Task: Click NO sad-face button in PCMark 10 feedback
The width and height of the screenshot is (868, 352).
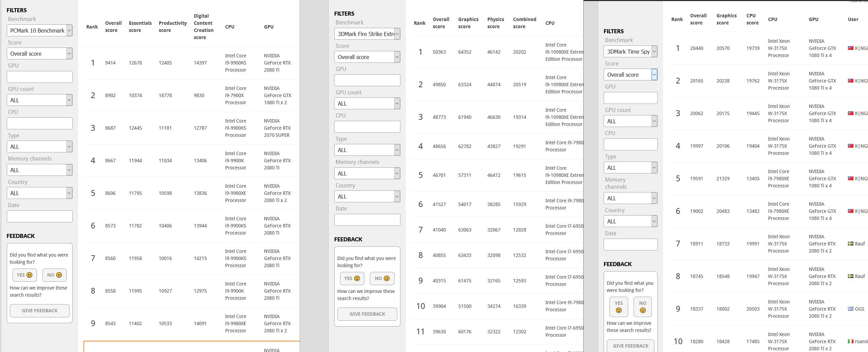Action: [55, 275]
